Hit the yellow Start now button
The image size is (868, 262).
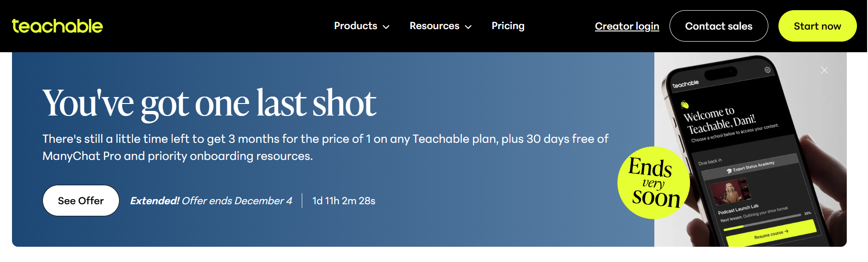point(817,26)
